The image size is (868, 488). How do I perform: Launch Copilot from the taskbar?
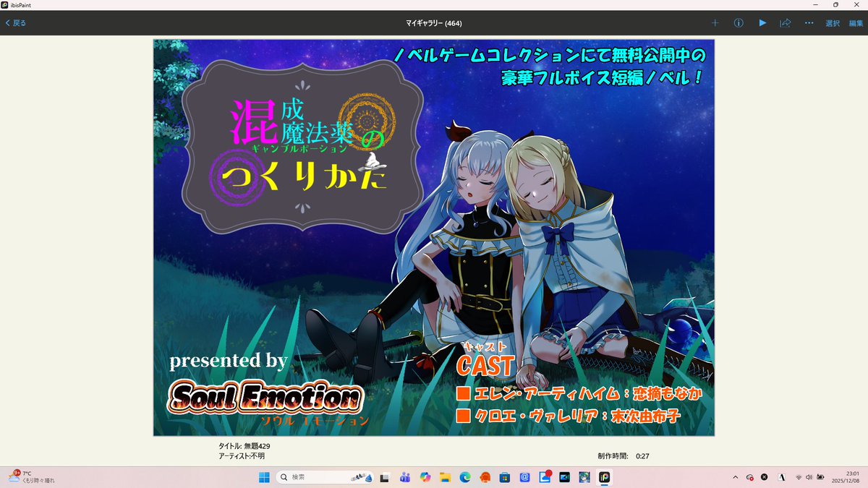click(426, 477)
